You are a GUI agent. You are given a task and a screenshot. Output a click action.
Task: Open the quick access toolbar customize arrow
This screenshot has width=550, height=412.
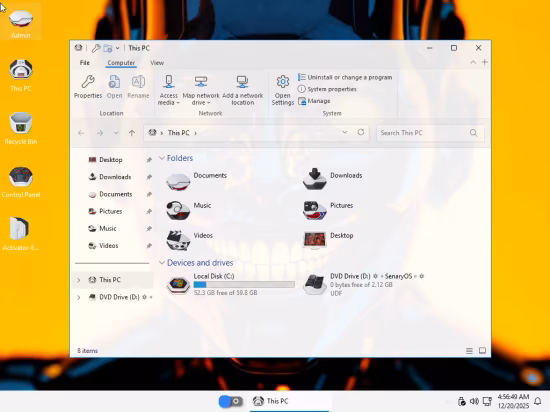(118, 48)
